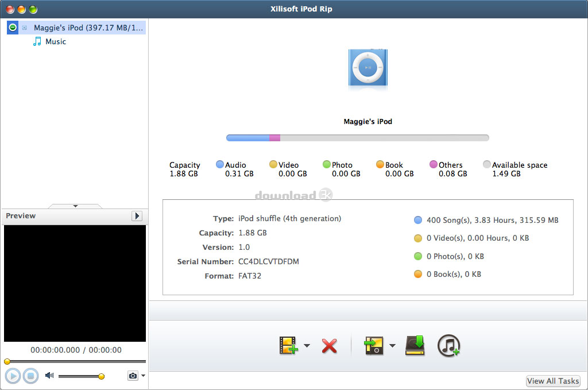Click the green eject icon beside Maggie's iPod

pos(13,28)
